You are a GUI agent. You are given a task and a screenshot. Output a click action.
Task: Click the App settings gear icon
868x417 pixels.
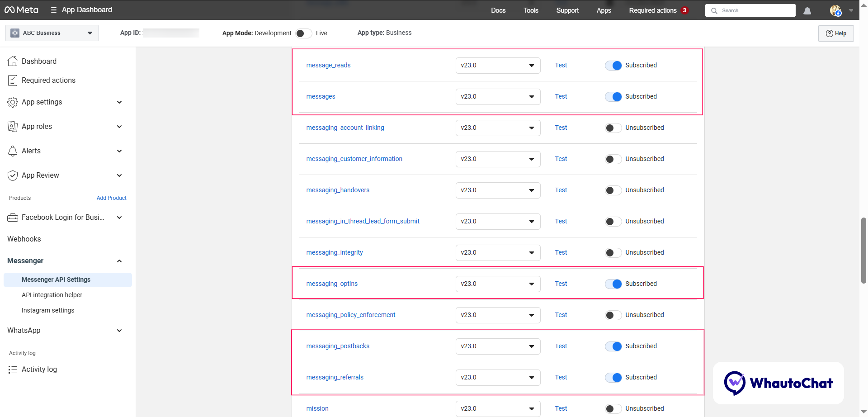(13, 102)
